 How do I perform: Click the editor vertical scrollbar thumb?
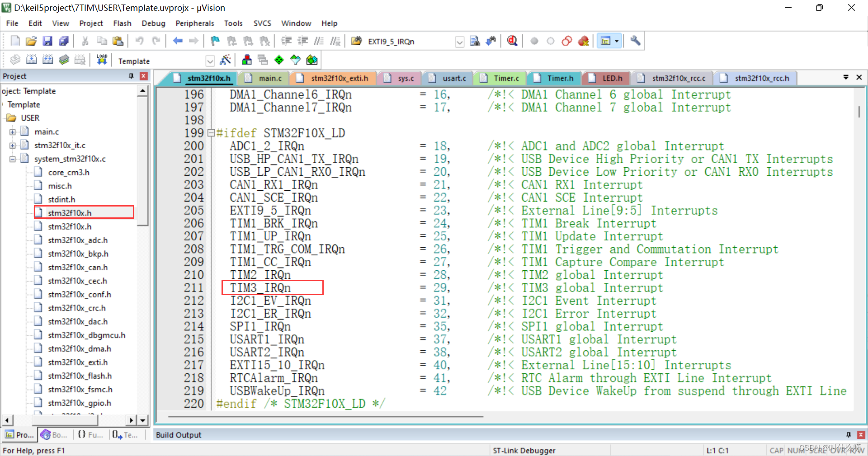859,111
